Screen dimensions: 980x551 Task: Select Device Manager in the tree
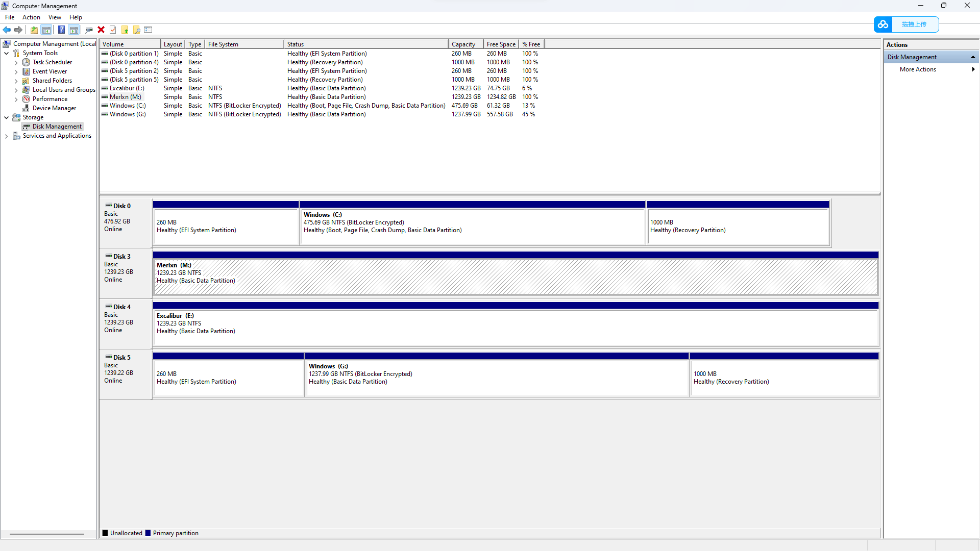[x=54, y=108]
